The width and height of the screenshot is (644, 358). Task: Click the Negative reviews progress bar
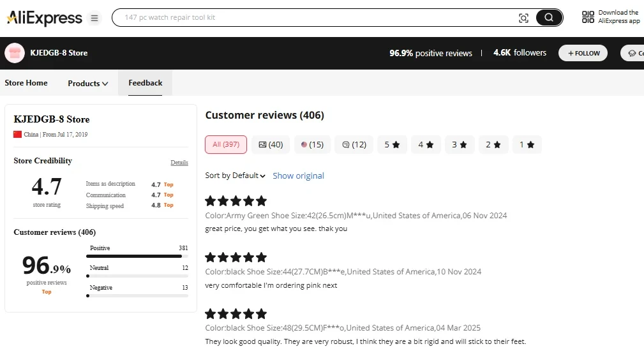137,295
